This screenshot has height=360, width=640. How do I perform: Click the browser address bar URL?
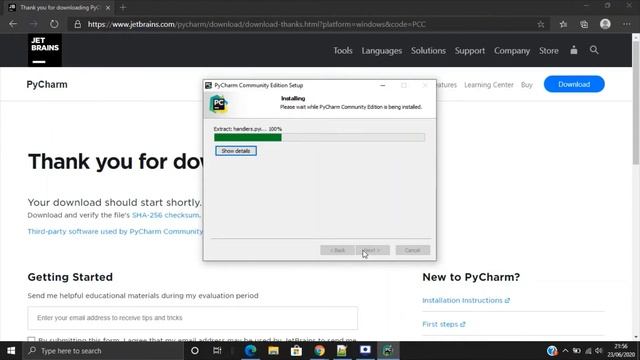[x=256, y=24]
